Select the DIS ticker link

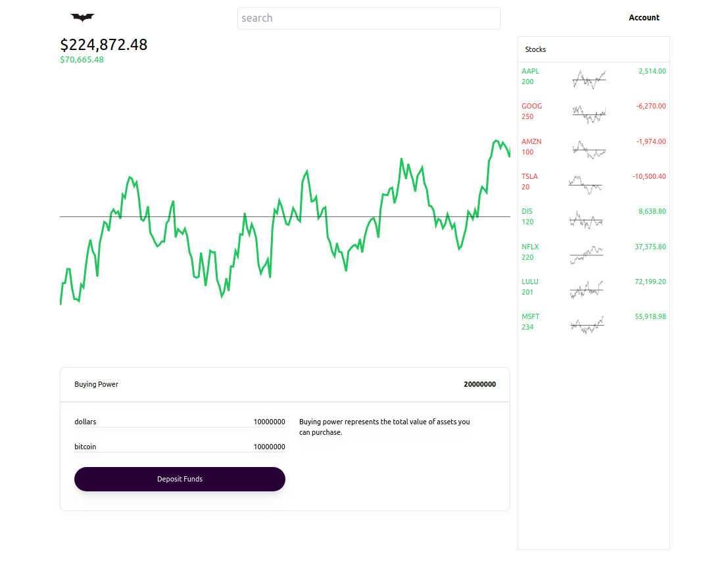click(x=527, y=211)
